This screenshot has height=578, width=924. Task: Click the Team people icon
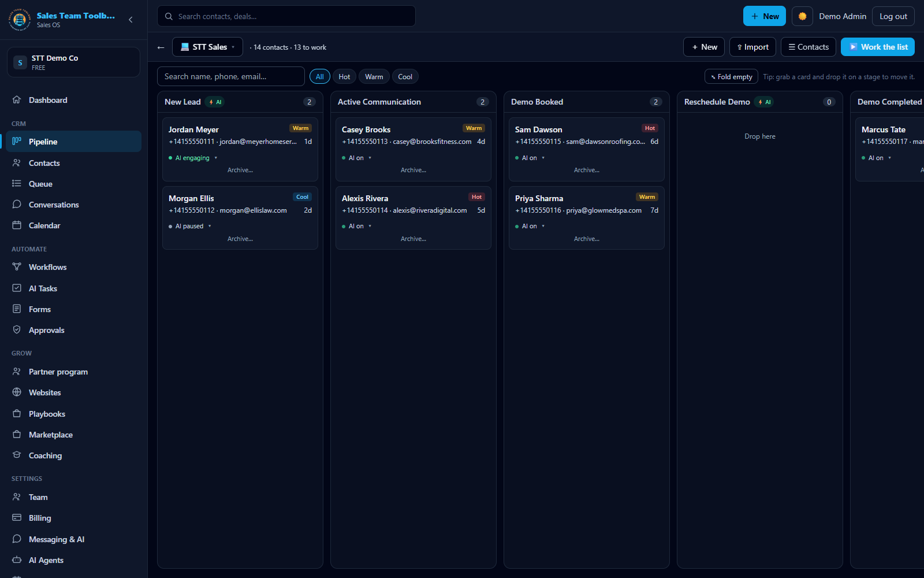coord(17,497)
